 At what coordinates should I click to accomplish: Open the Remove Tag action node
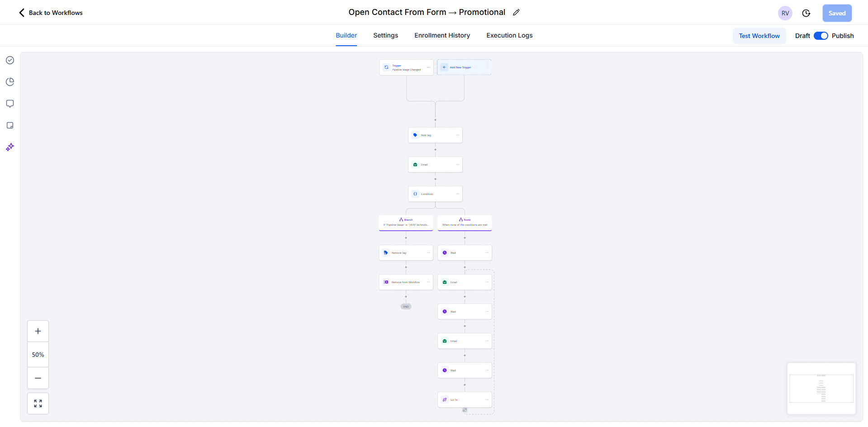[x=406, y=253]
